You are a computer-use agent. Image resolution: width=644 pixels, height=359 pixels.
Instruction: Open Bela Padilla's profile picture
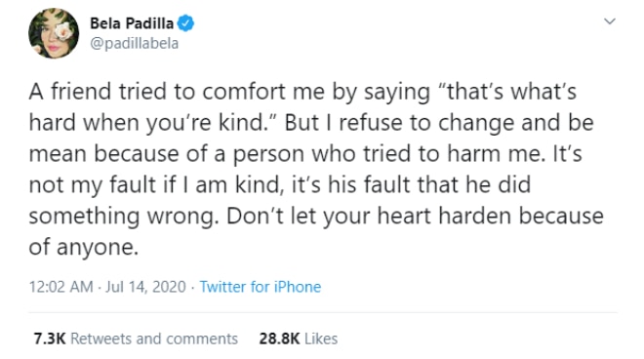54,33
